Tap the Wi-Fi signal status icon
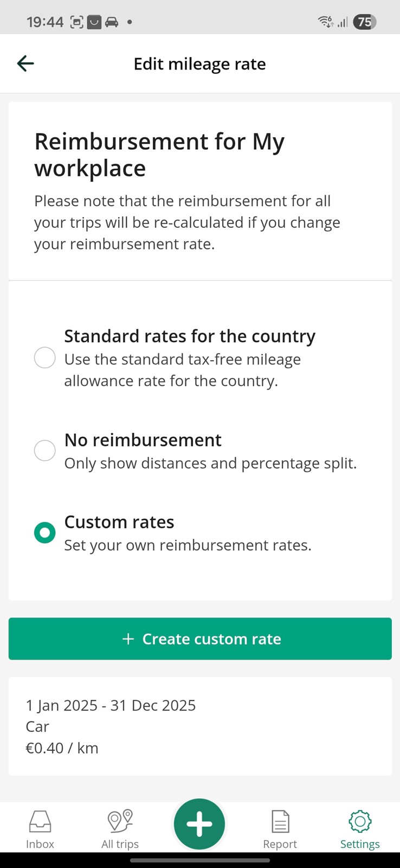400x868 pixels. (x=325, y=22)
